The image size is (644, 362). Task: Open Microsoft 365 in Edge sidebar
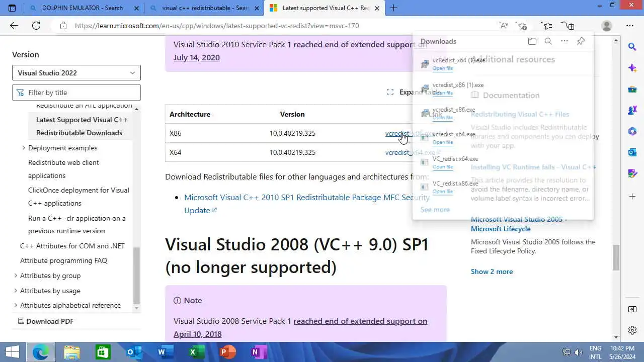[632, 131]
